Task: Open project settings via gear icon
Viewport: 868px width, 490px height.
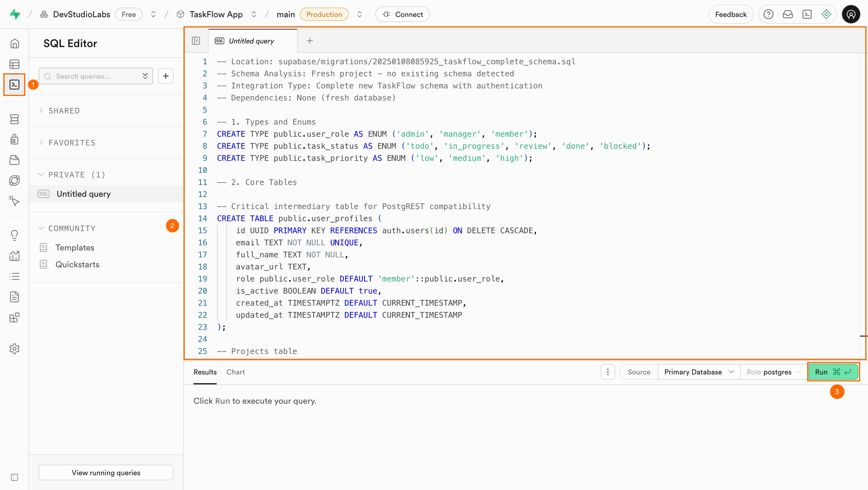Action: pos(14,349)
